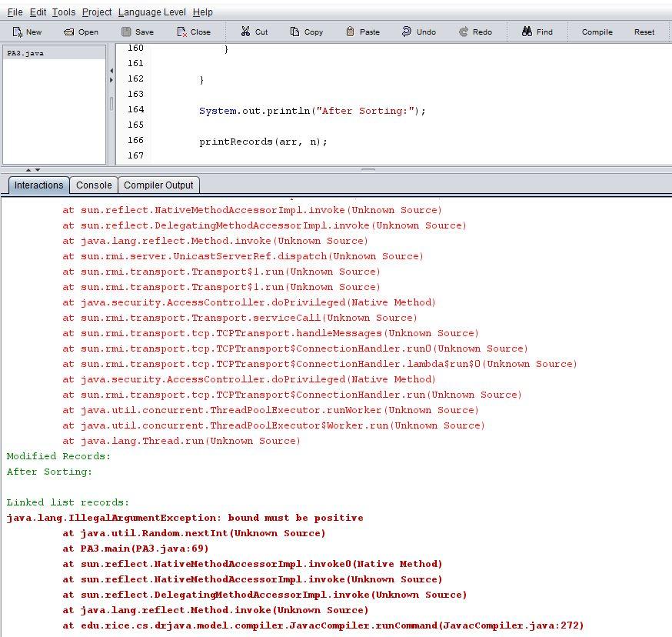The width and height of the screenshot is (672, 637).
Task: Click the IllegalArgumentException error message line
Action: click(x=185, y=518)
